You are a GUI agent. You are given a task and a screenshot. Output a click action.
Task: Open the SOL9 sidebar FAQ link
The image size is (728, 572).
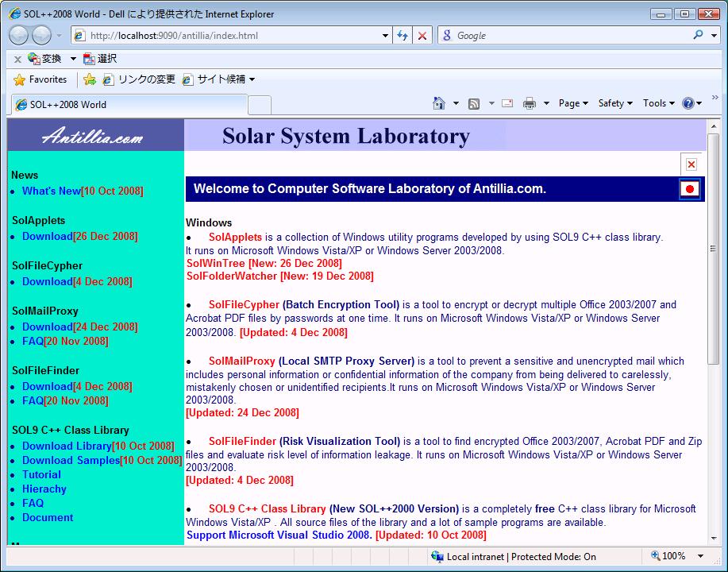[33, 503]
